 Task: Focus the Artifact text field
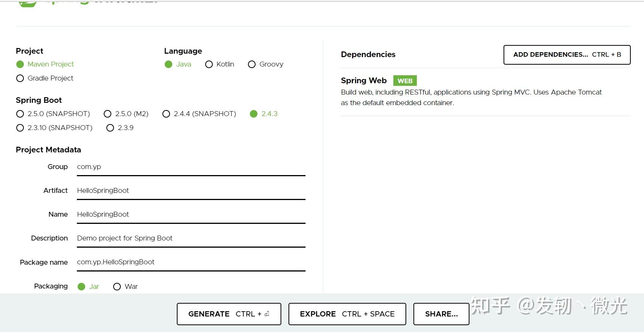[x=191, y=191]
